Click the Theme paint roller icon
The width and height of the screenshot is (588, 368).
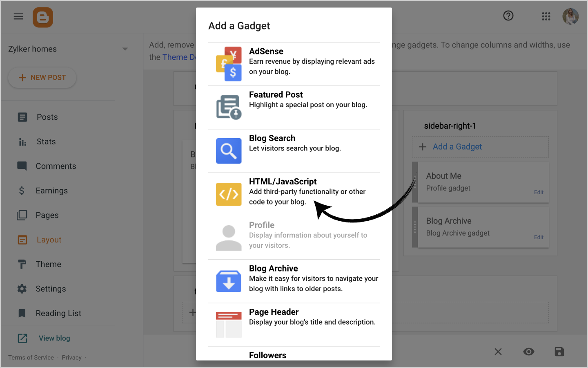click(x=22, y=265)
